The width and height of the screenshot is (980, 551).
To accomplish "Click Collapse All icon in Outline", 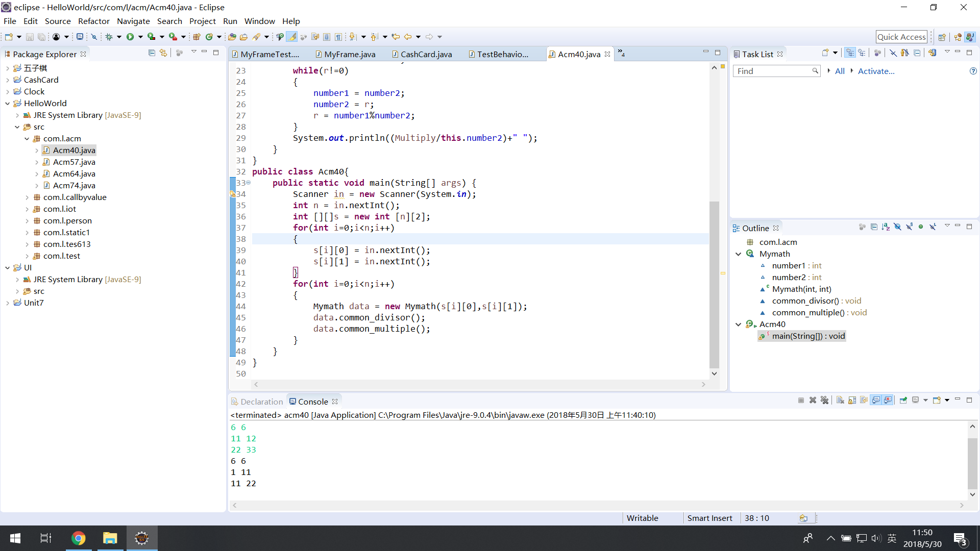I will [x=874, y=227].
